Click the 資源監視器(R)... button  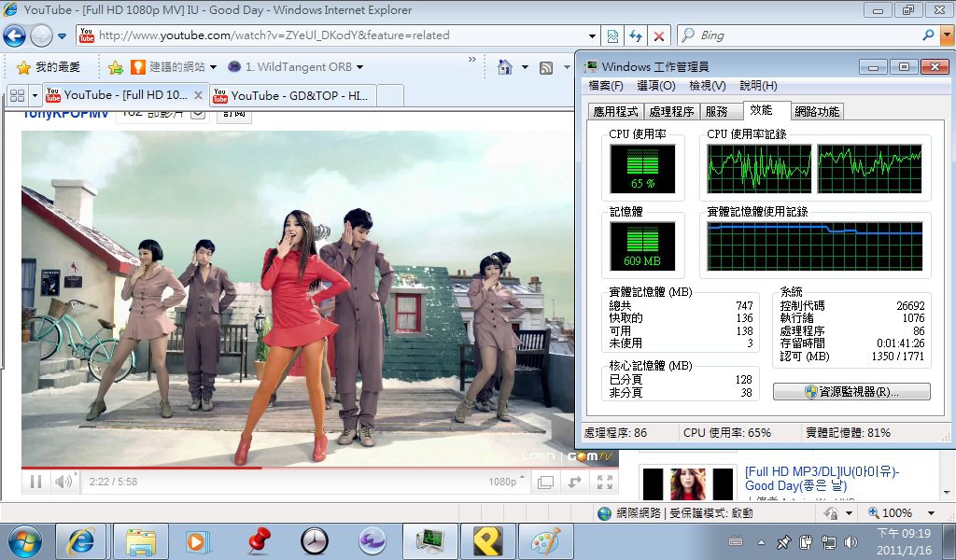tap(851, 392)
